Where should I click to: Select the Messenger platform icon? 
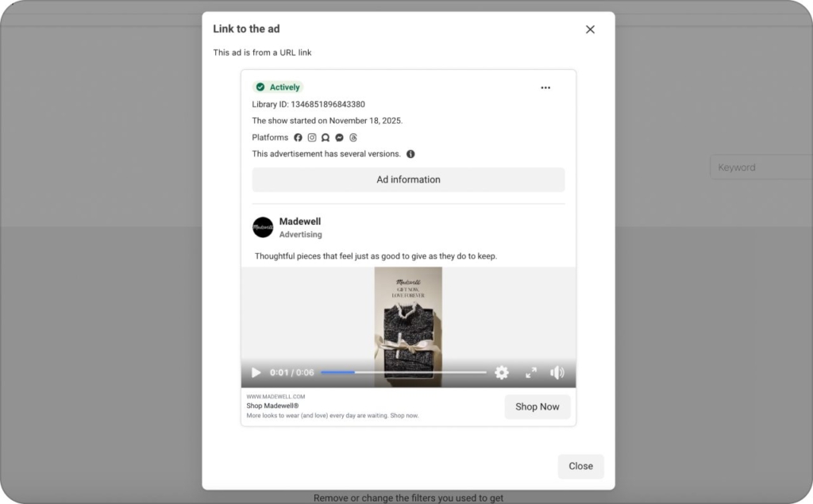(339, 137)
